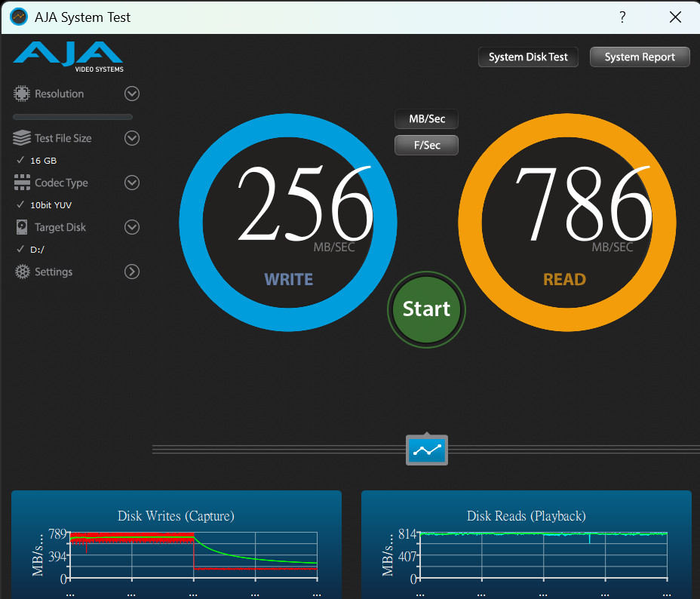Click the Codec Type label
The image size is (700, 599).
click(61, 183)
